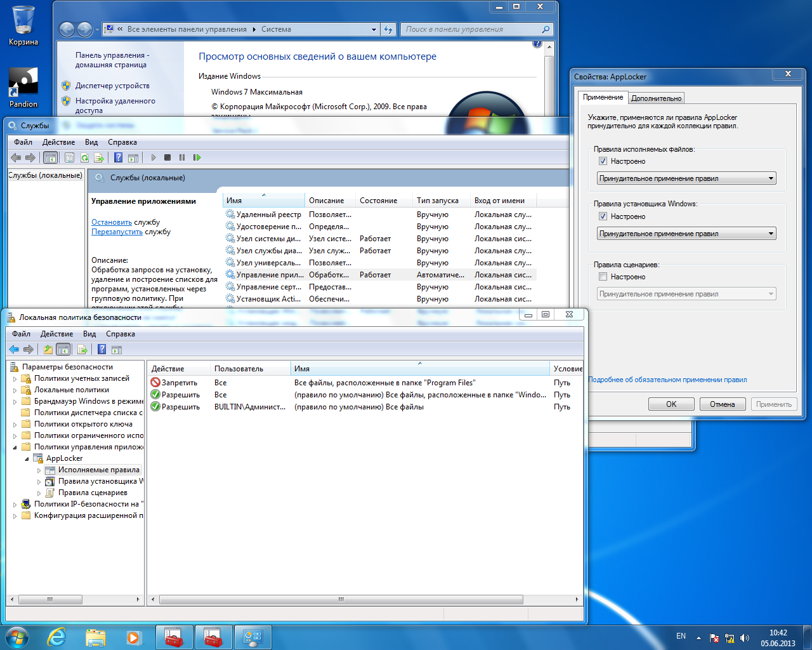Click the refresh icon in Services toolbar

click(84, 157)
